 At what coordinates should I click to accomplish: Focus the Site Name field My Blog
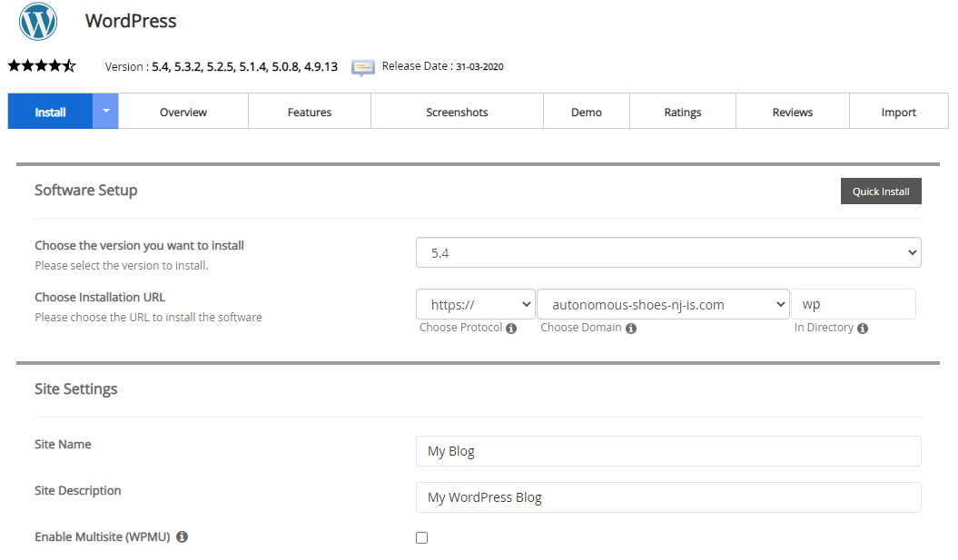coord(668,451)
